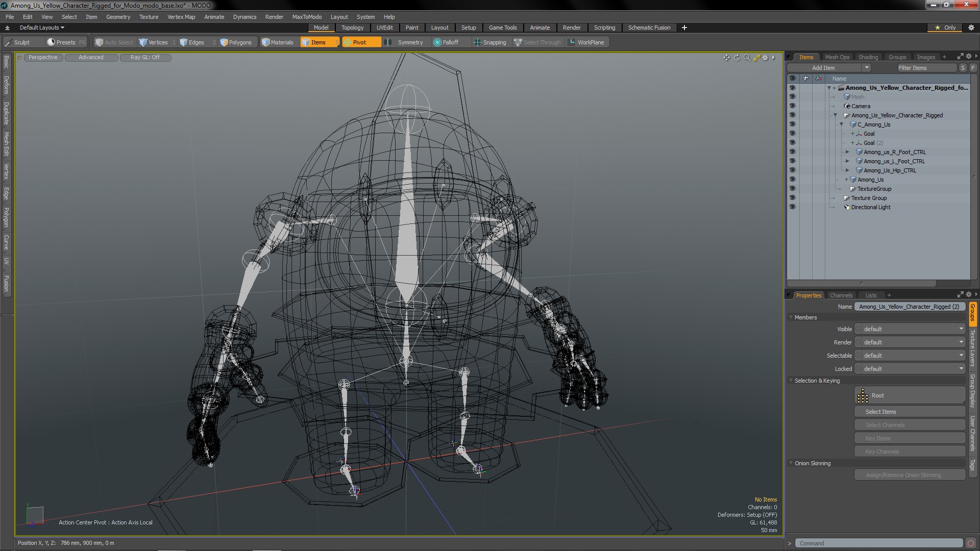Viewport: 980px width, 551px height.
Task: Toggle visibility of the Directional Light
Action: 792,207
